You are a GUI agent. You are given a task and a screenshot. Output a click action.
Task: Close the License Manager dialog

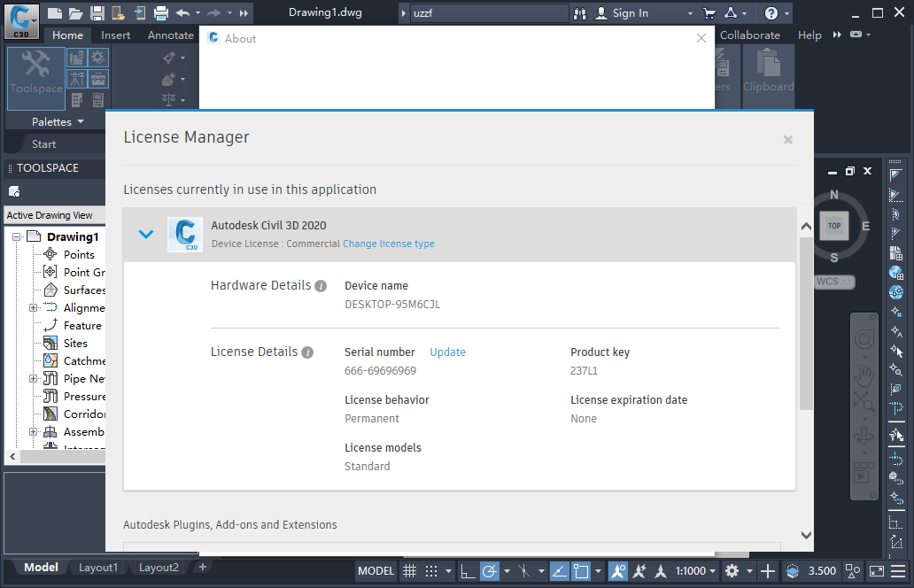[788, 140]
